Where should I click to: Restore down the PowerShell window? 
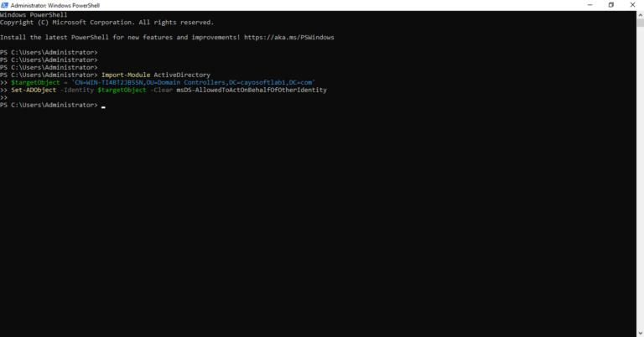click(x=611, y=5)
